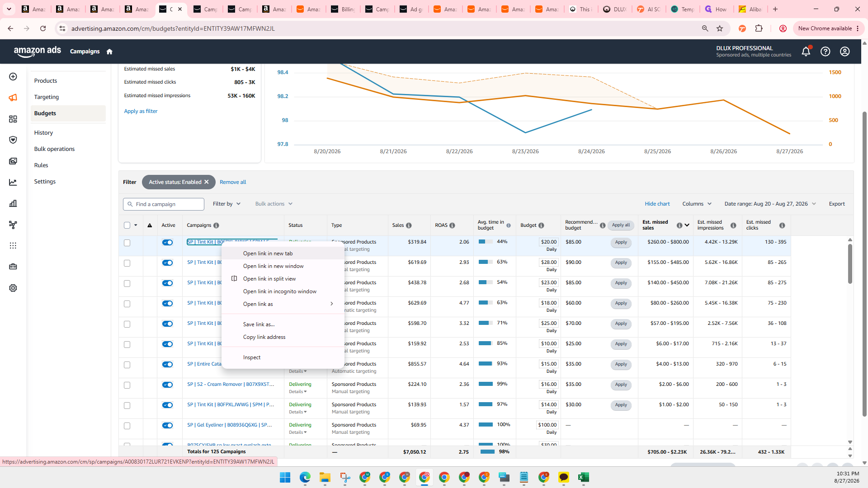Click the ROAS column info icon
This screenshot has height=488, width=868.
tap(452, 225)
